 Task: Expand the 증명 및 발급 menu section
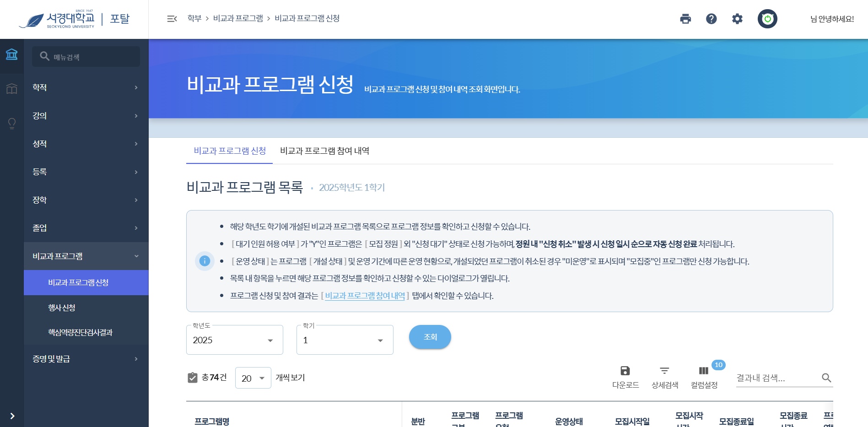86,359
